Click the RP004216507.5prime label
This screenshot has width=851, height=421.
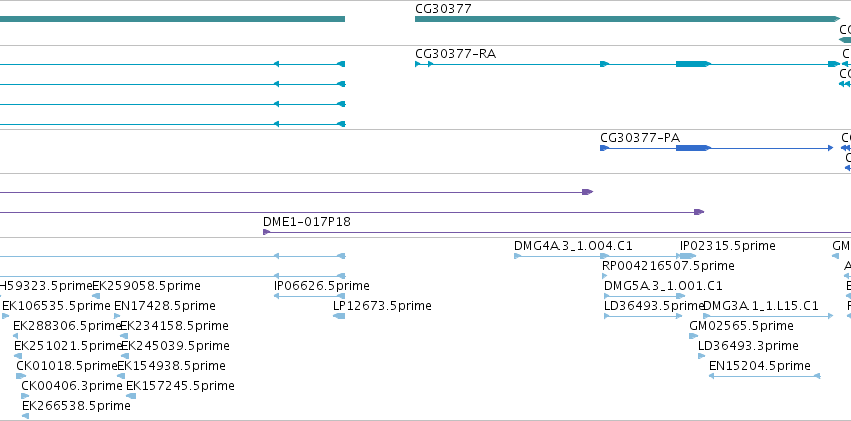[668, 266]
